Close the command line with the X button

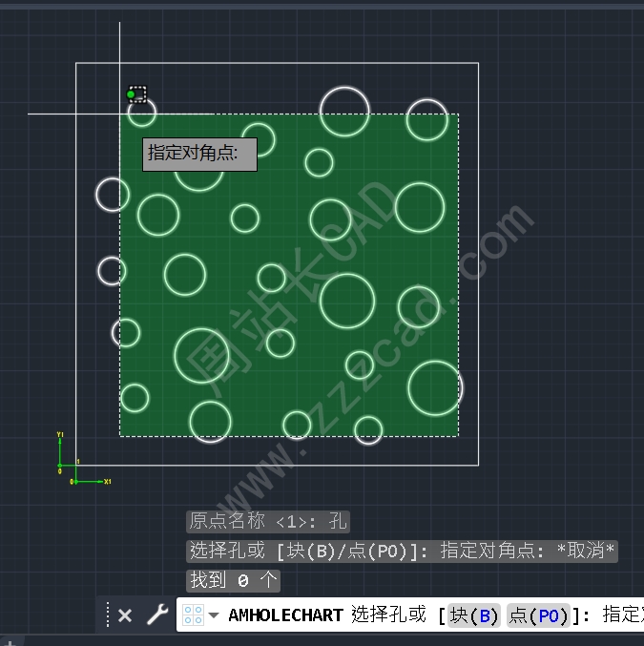(125, 615)
